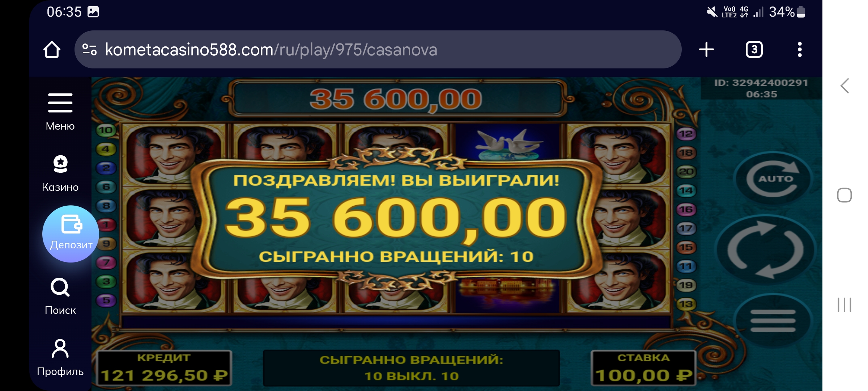Add a new browser tab
Image resolution: width=868 pixels, height=391 pixels.
click(x=706, y=50)
